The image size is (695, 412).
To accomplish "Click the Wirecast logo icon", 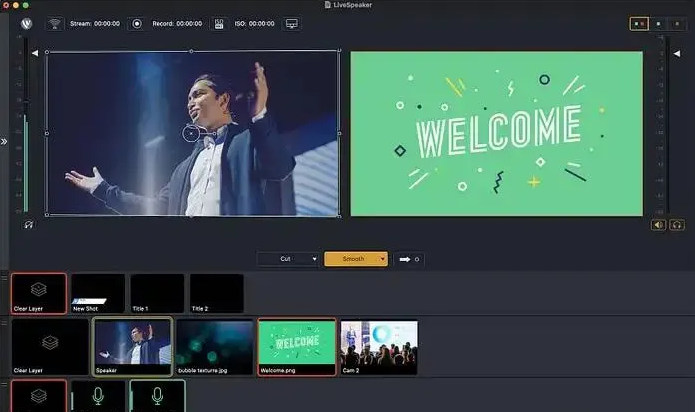I will click(x=26, y=23).
